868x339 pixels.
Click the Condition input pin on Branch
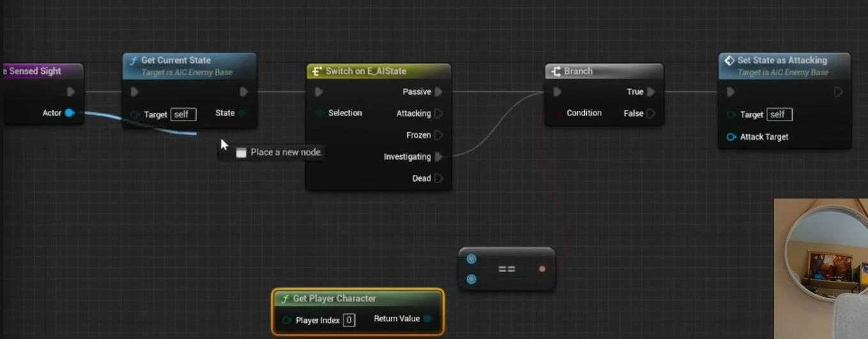click(557, 113)
